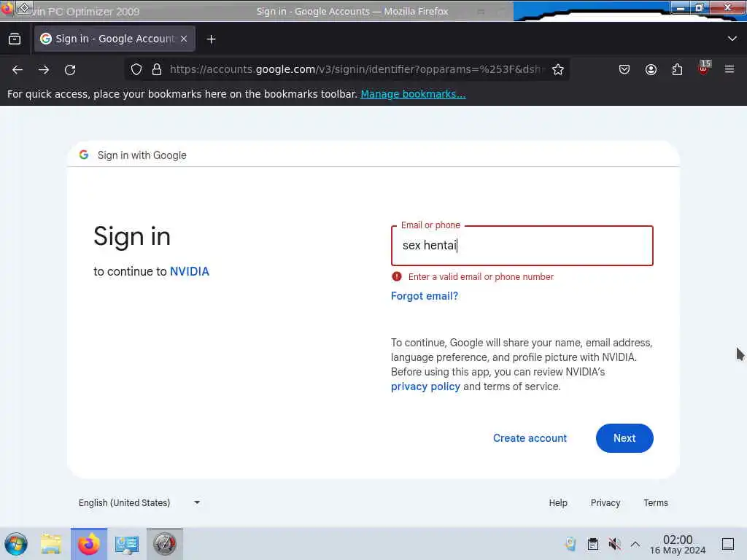Click the Firefox taskbar icon
The width and height of the screenshot is (747, 560).
[x=89, y=544]
